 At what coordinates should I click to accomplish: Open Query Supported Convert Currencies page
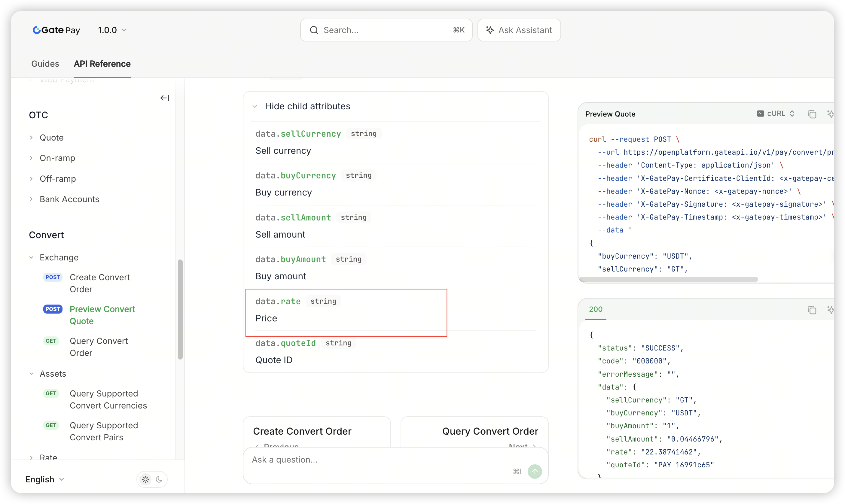click(x=108, y=400)
